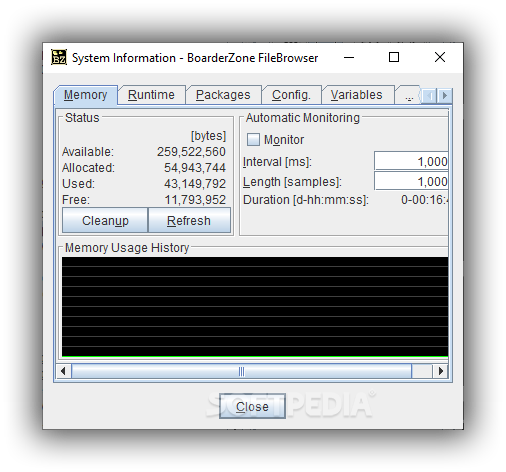Run memory Cleanup

[x=105, y=220]
